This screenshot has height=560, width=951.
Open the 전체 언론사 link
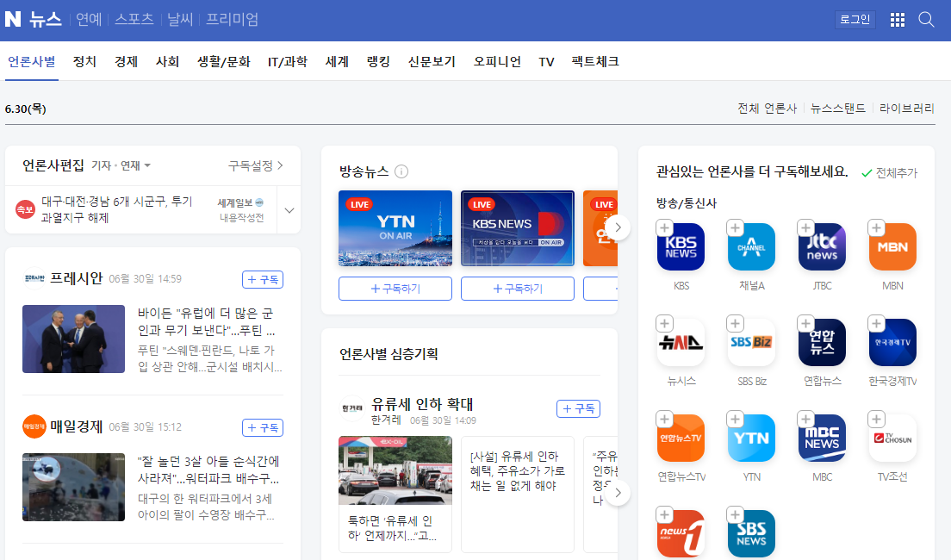point(767,109)
